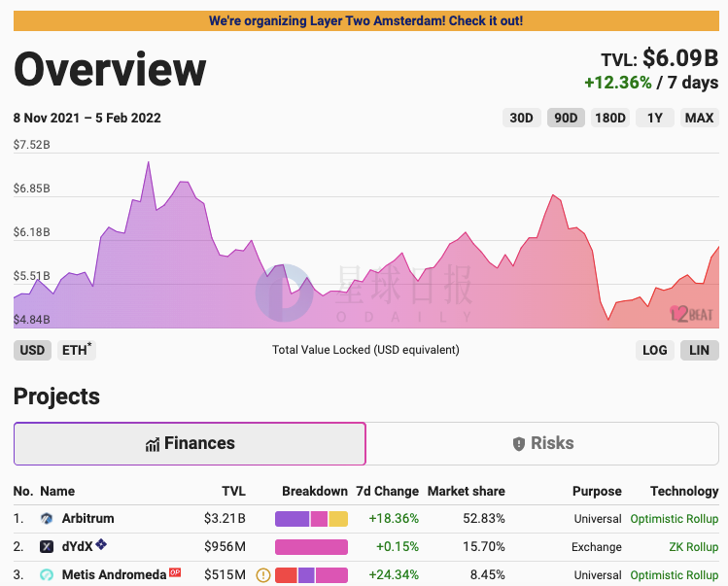Click Arbitrum's purple breakdown segment

[x=292, y=519]
